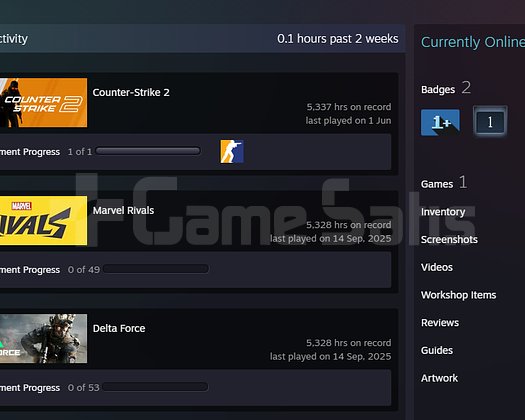Open the Reviews section
Viewport: 525px width, 420px height.
440,323
